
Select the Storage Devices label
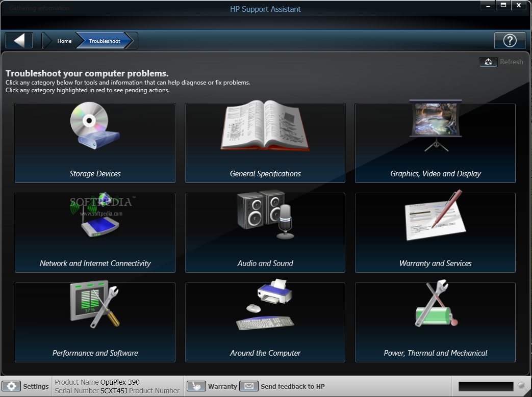click(95, 174)
